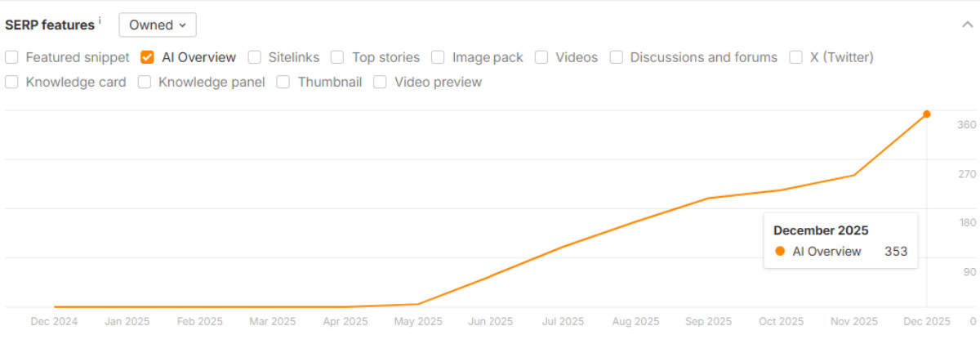This screenshot has height=344, width=980.
Task: Toggle the Videos checkbox
Action: tap(541, 57)
